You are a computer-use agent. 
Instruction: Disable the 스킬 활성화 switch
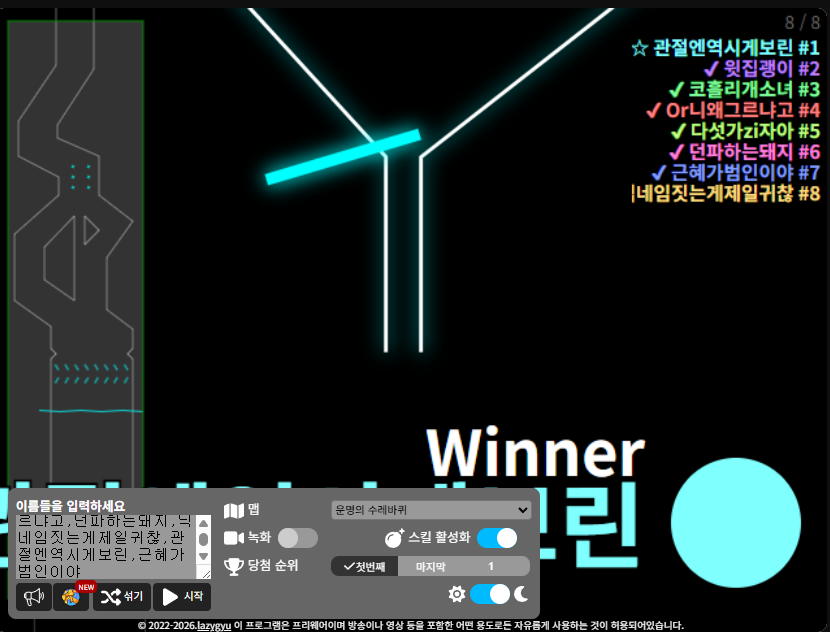click(x=497, y=538)
